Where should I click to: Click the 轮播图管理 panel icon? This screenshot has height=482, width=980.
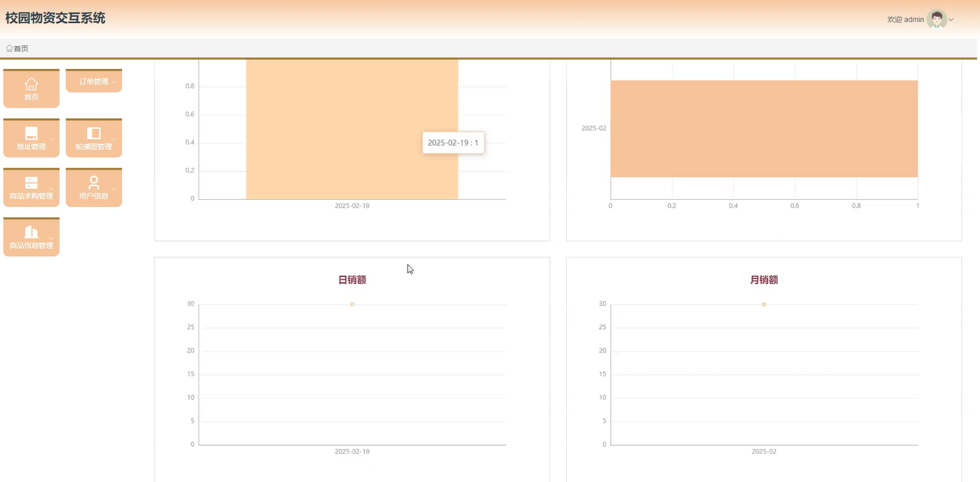(x=94, y=133)
